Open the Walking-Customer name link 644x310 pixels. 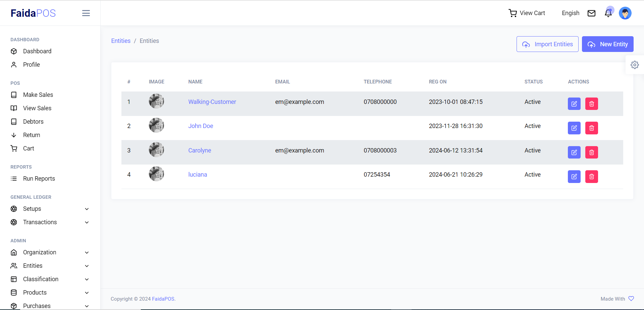point(212,102)
